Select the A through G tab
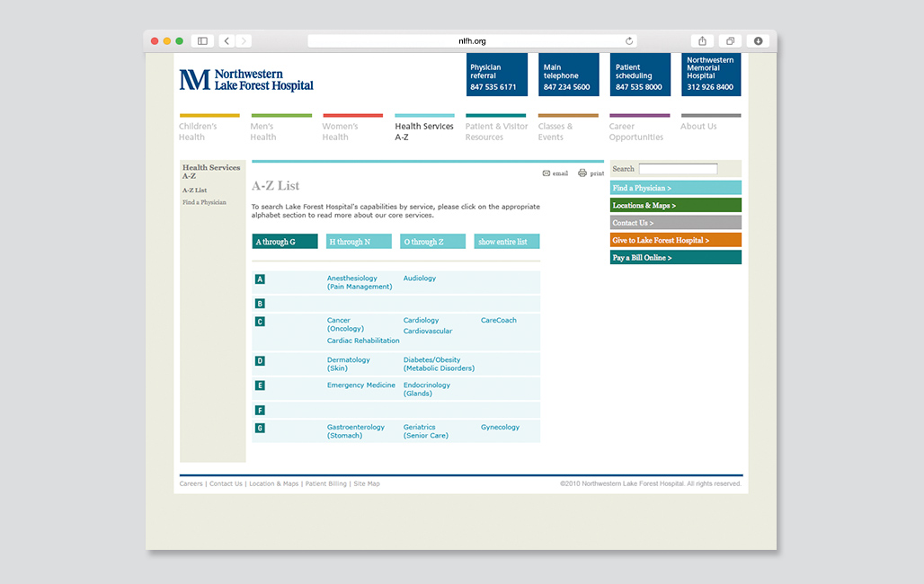 [285, 242]
